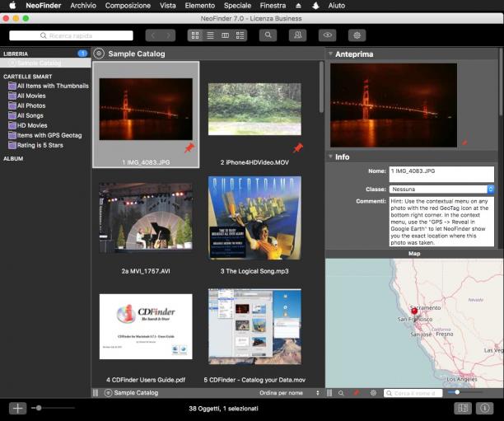Switch to list view
504x421 pixels.
210,35
